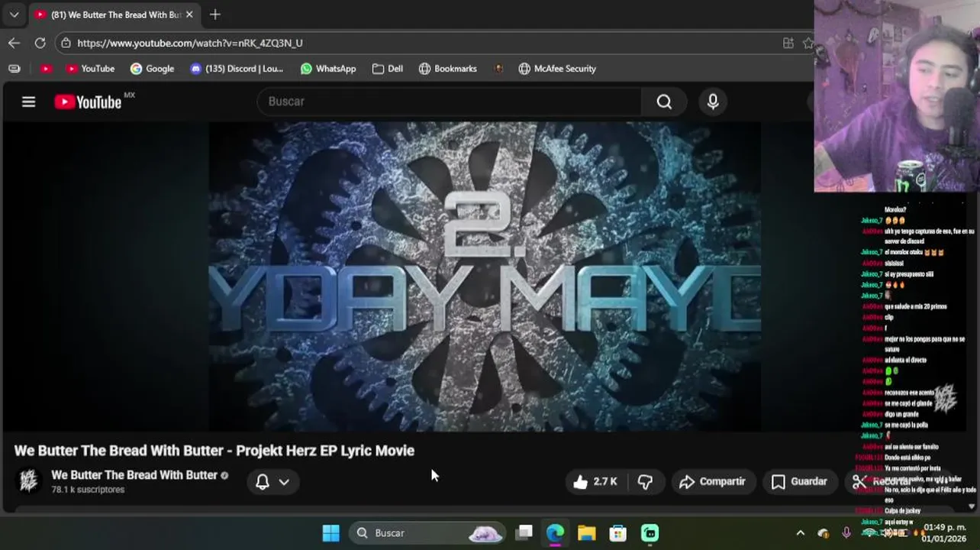Click the video title Projekt Herz EP Lyric Movie
This screenshot has width=980, height=550.
coord(214,451)
